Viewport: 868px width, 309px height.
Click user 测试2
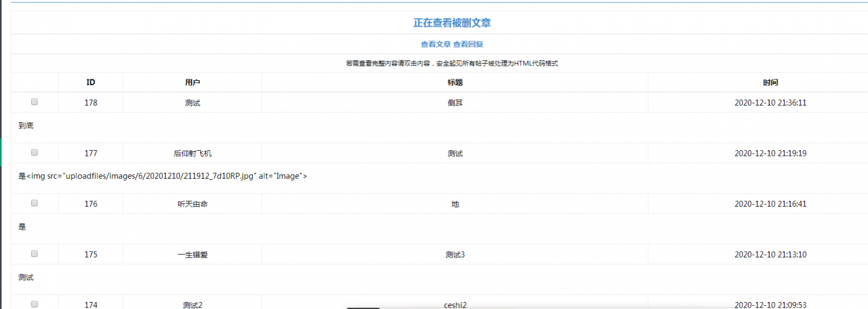193,305
